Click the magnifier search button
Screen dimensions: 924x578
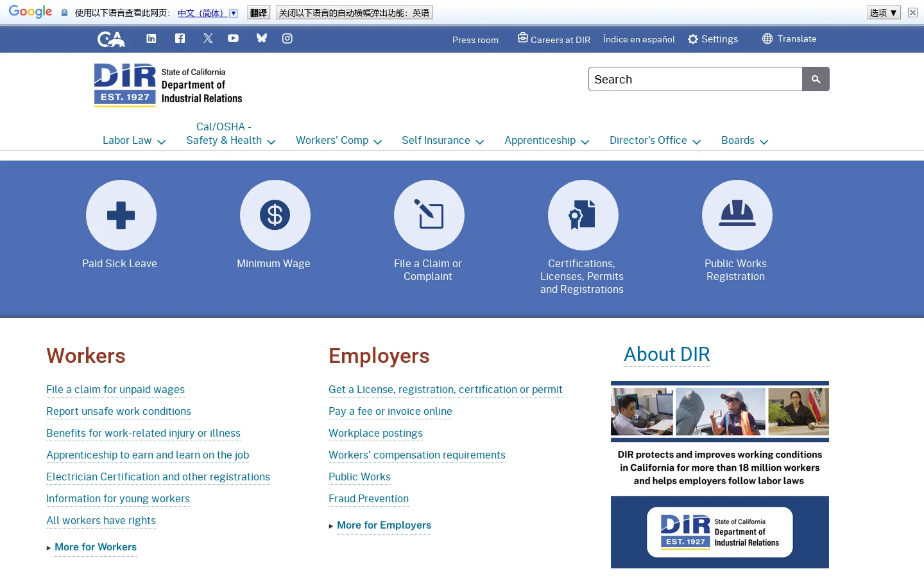coord(816,79)
